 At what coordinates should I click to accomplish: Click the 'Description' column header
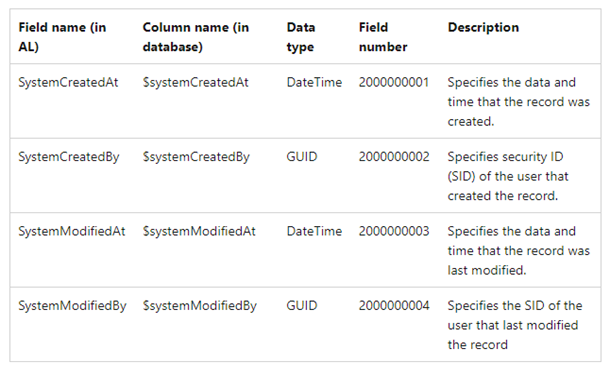click(483, 27)
